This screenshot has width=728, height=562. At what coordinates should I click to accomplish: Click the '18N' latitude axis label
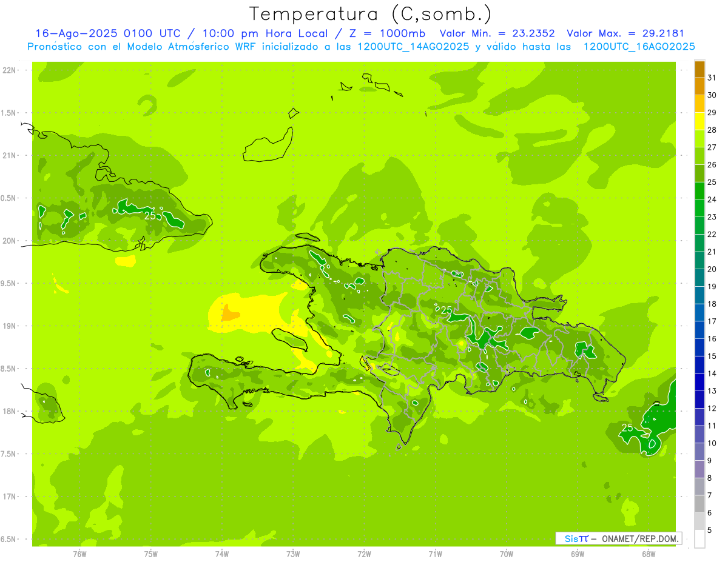[x=10, y=411]
